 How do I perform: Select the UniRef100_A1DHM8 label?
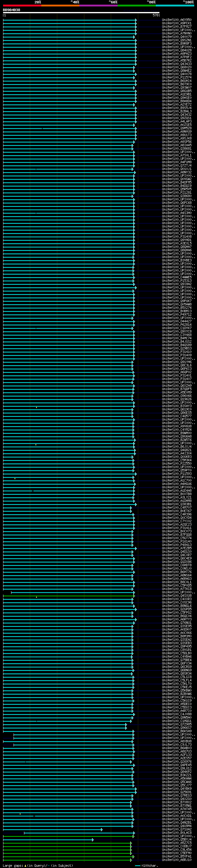[x=177, y=501]
